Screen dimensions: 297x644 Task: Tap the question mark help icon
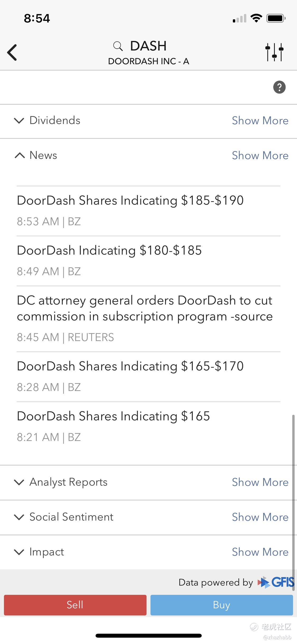(x=279, y=87)
